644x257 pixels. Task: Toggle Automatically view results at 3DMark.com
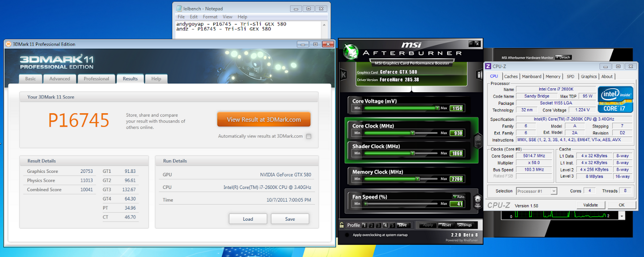tap(309, 137)
